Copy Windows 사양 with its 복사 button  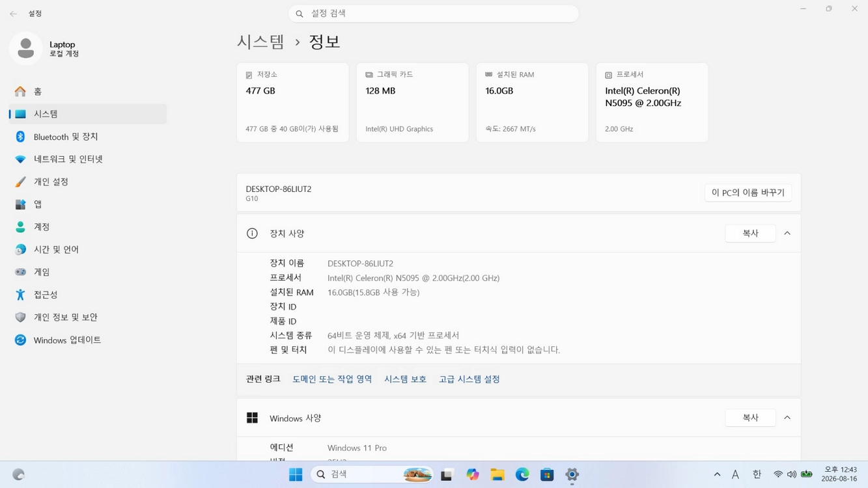point(750,417)
